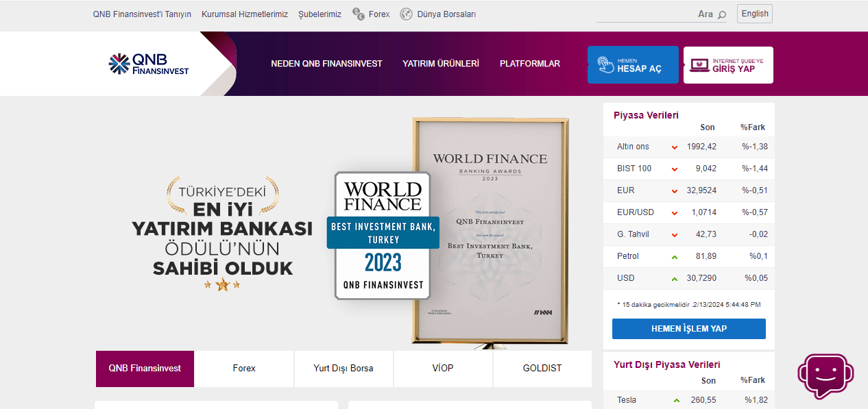Click the green up arrow beside Tesla
This screenshot has height=409, width=868.
tap(677, 401)
